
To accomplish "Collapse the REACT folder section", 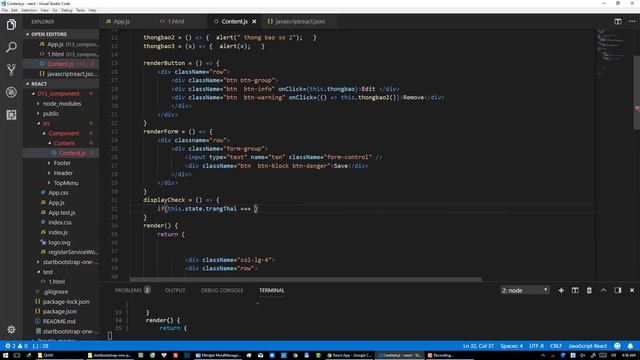I will click(39, 84).
